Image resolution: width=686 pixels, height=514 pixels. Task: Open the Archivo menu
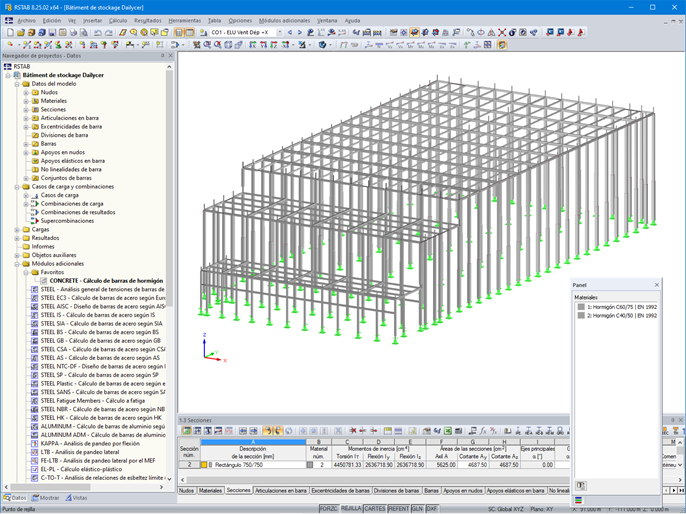click(x=26, y=21)
